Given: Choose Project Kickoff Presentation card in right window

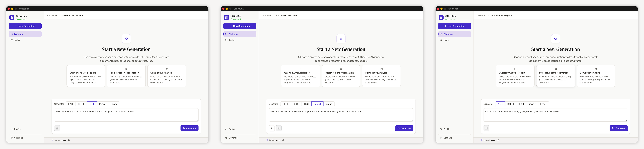Looking at the screenshot, I should (x=556, y=76).
